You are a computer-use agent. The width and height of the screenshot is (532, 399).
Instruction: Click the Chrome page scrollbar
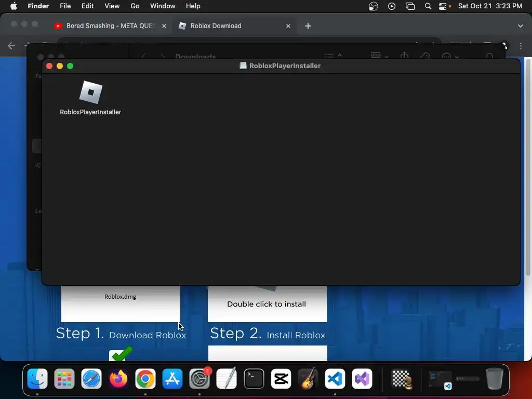528,168
